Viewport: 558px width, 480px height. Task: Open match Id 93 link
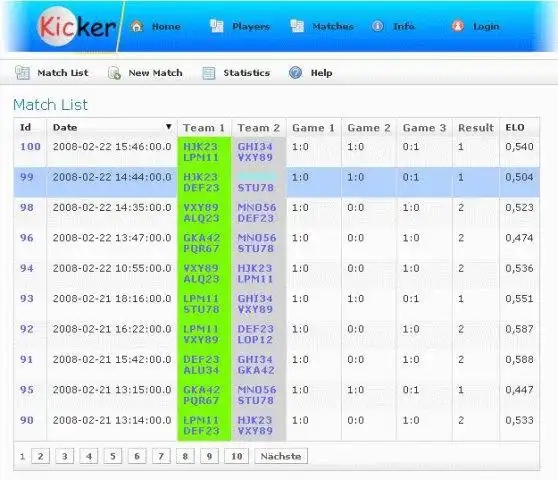[27, 299]
